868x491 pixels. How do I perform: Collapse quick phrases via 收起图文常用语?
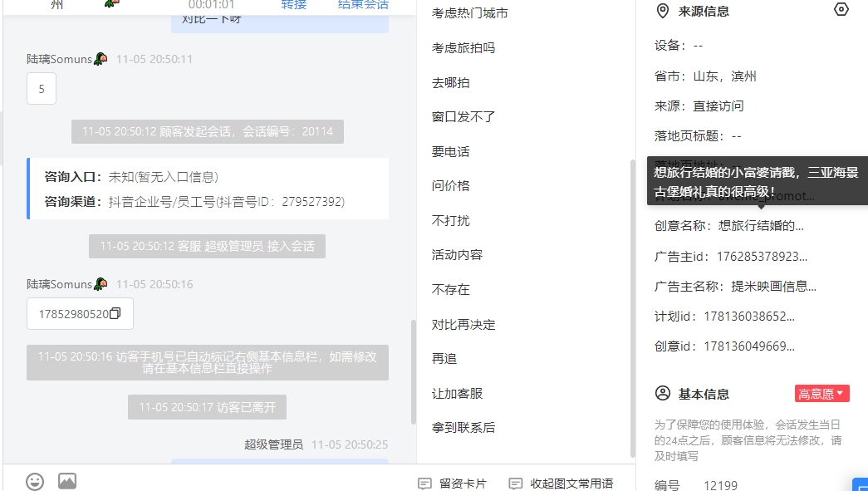point(561,484)
